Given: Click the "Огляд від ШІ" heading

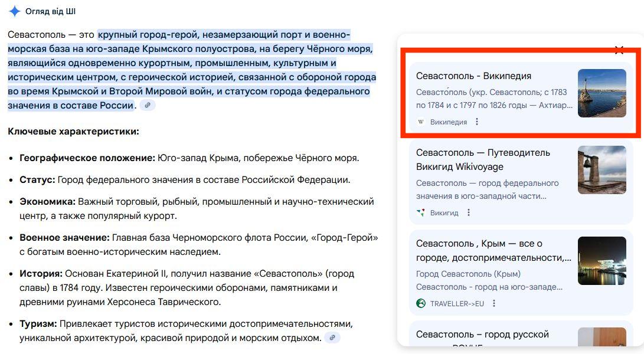Looking at the screenshot, I should tap(51, 12).
